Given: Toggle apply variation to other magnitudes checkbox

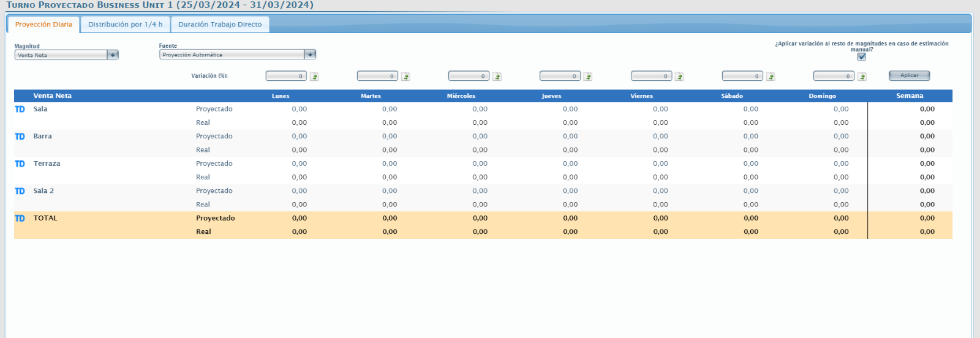Looking at the screenshot, I should pos(861,57).
